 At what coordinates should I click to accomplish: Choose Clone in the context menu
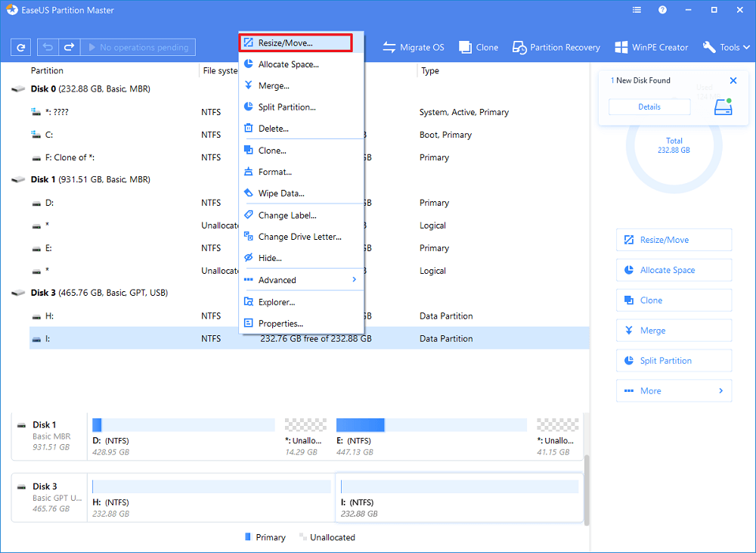point(302,151)
